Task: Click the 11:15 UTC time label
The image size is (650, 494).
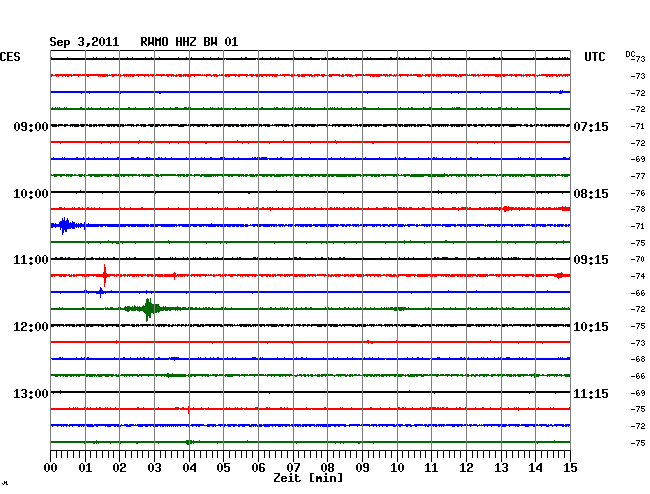Action: point(591,393)
